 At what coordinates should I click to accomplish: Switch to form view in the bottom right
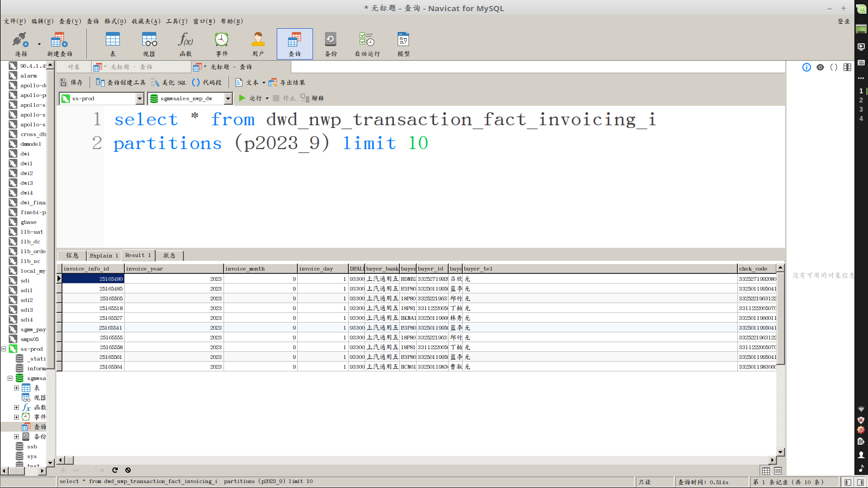coord(778,471)
